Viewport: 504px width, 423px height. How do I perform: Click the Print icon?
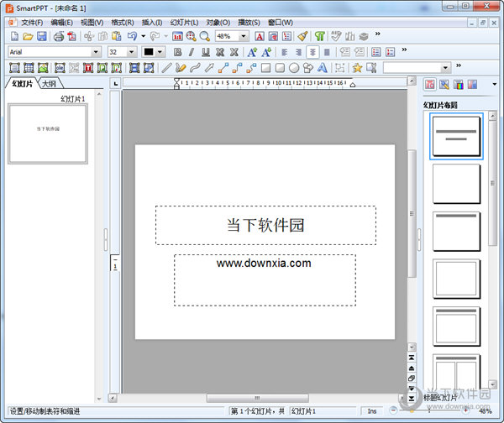(x=59, y=36)
